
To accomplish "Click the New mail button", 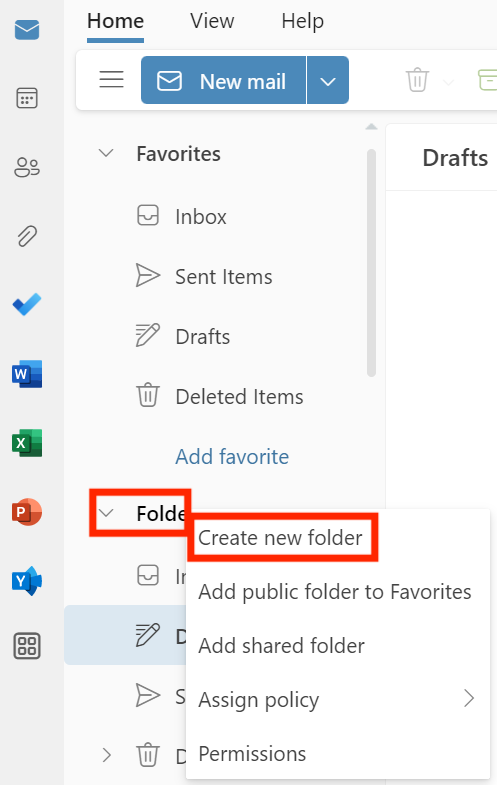I will tap(223, 80).
